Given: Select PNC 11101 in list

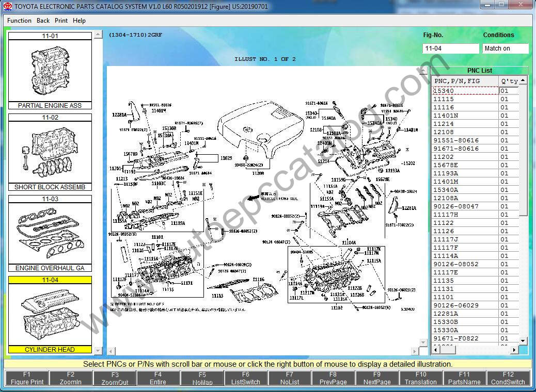Looking at the screenshot, I should [x=475, y=297].
